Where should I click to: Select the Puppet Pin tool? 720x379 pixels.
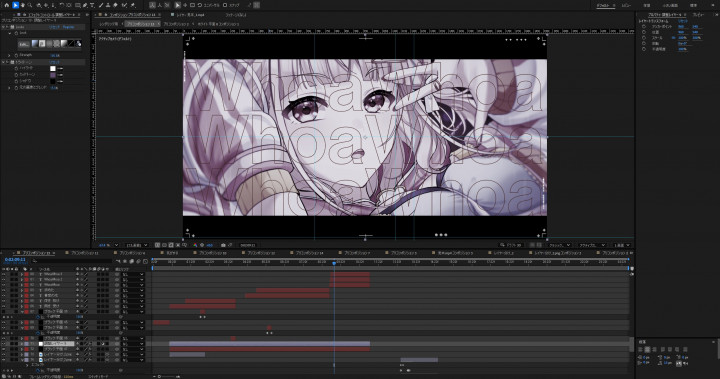pos(133,5)
